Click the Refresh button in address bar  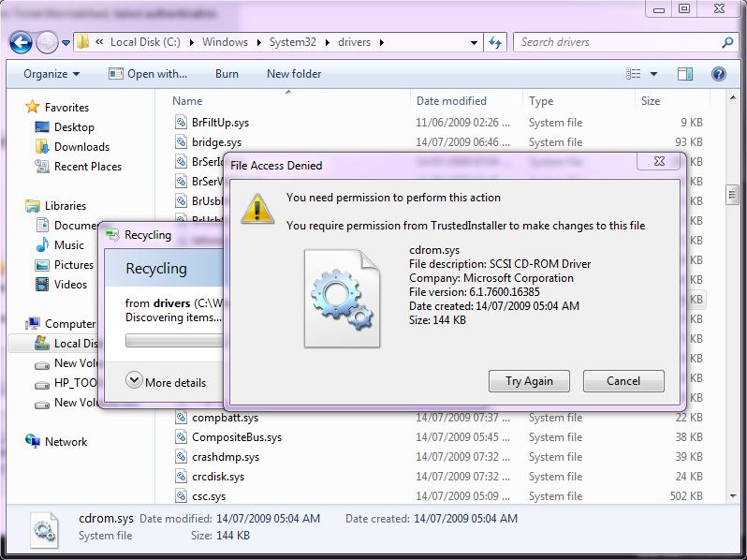pos(495,43)
